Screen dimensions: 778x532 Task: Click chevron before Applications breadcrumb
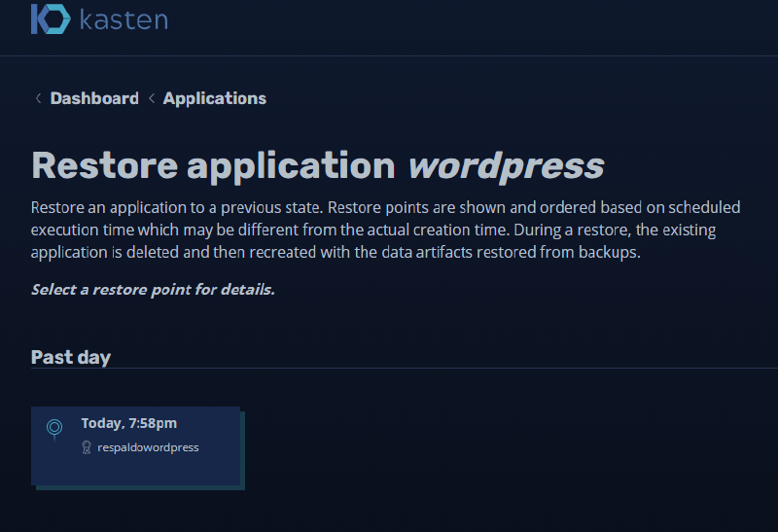click(x=152, y=98)
